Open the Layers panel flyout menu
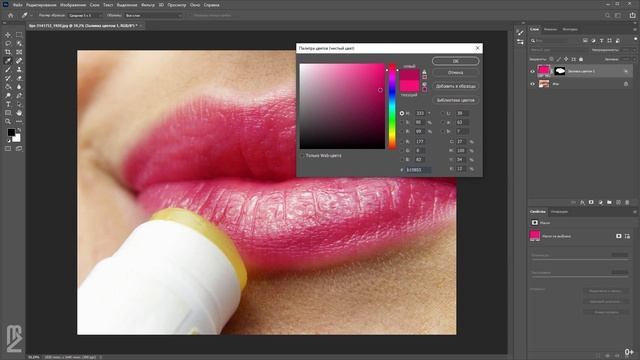640x360 pixels. click(x=635, y=29)
